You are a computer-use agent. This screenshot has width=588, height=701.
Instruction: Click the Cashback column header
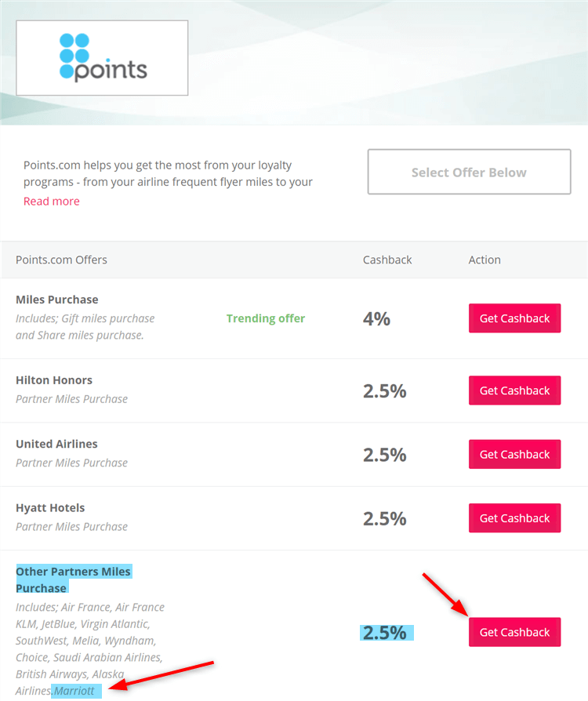(387, 260)
